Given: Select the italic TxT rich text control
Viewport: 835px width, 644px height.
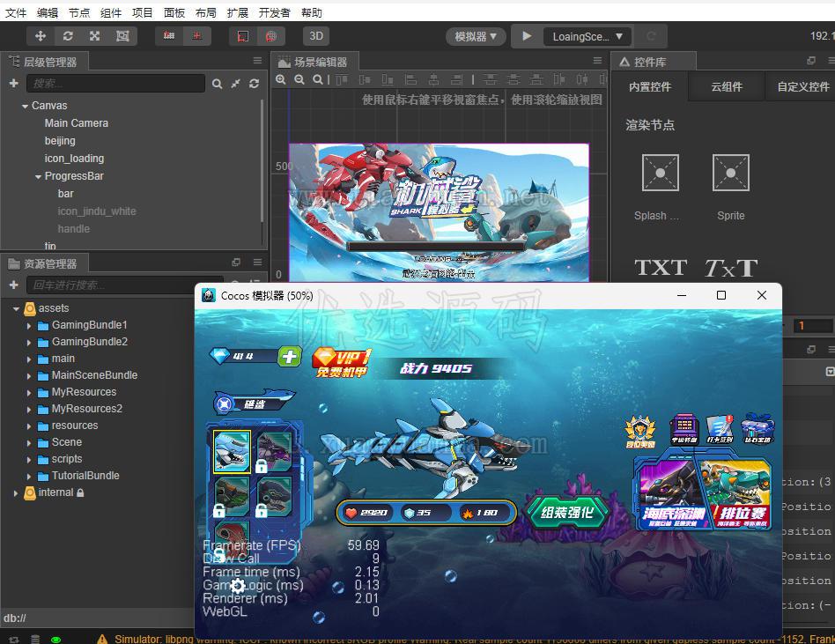Looking at the screenshot, I should 731,268.
